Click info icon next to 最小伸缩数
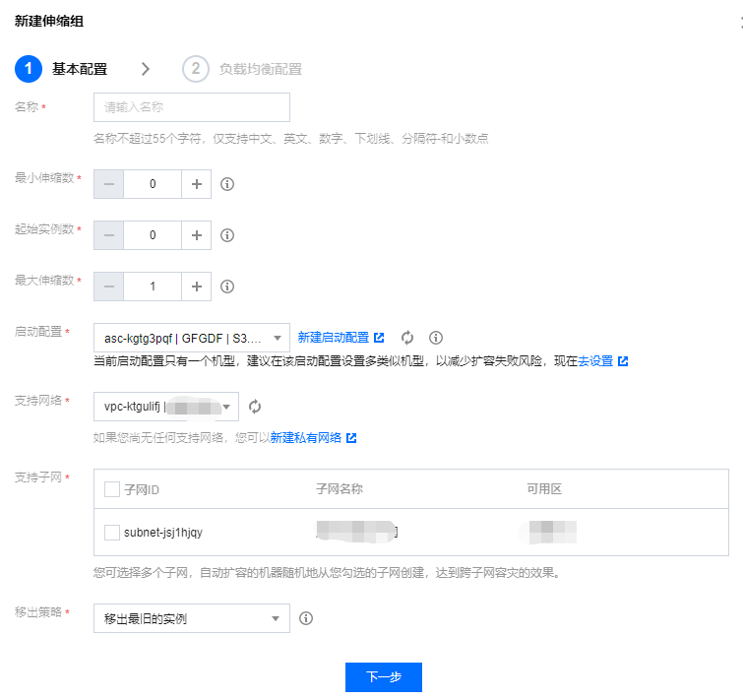 coord(227,184)
